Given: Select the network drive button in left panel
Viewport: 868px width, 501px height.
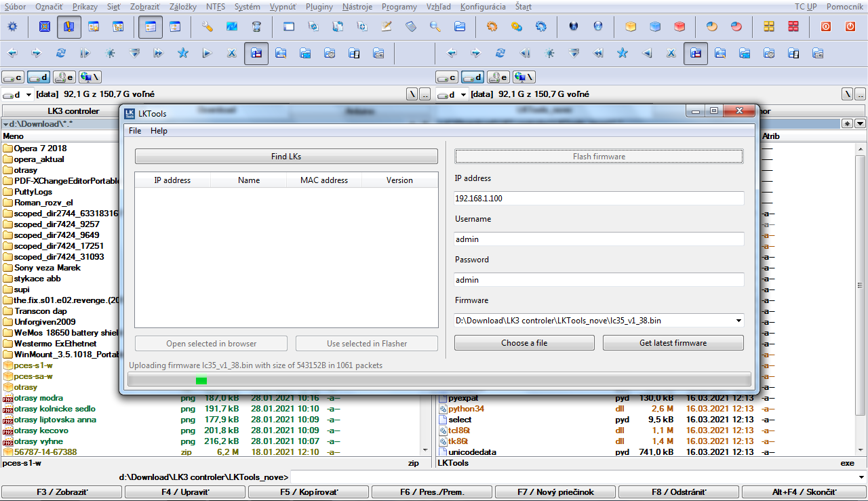Looking at the screenshot, I should (x=90, y=77).
